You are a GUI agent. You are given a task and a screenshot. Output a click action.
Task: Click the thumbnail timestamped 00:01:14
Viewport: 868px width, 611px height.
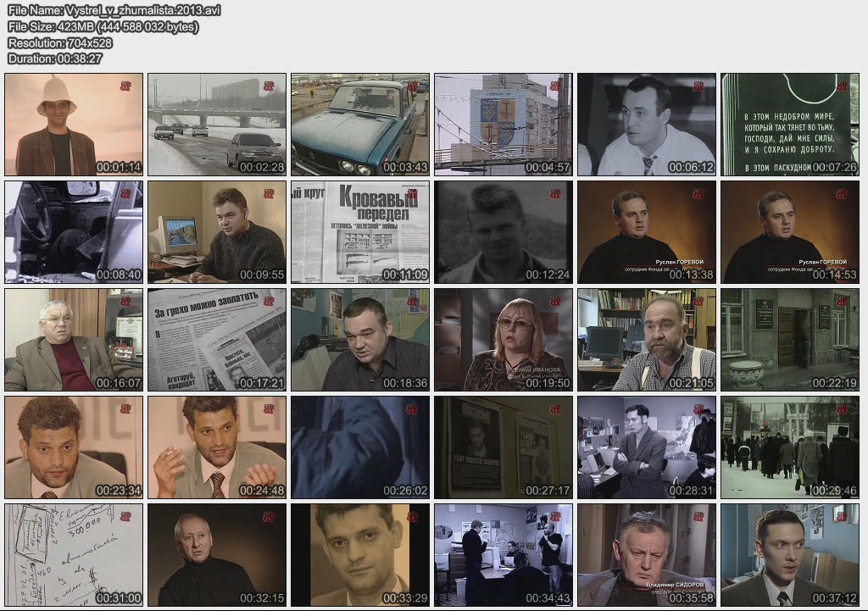tap(74, 125)
